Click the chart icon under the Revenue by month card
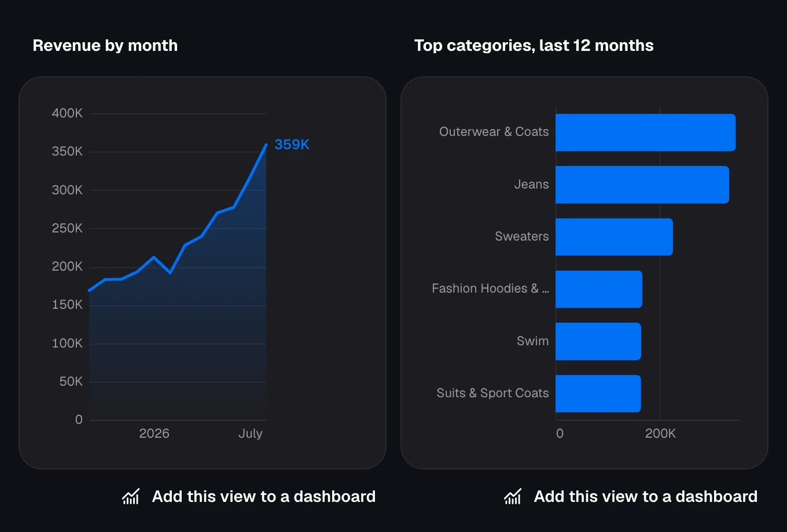 click(x=131, y=496)
